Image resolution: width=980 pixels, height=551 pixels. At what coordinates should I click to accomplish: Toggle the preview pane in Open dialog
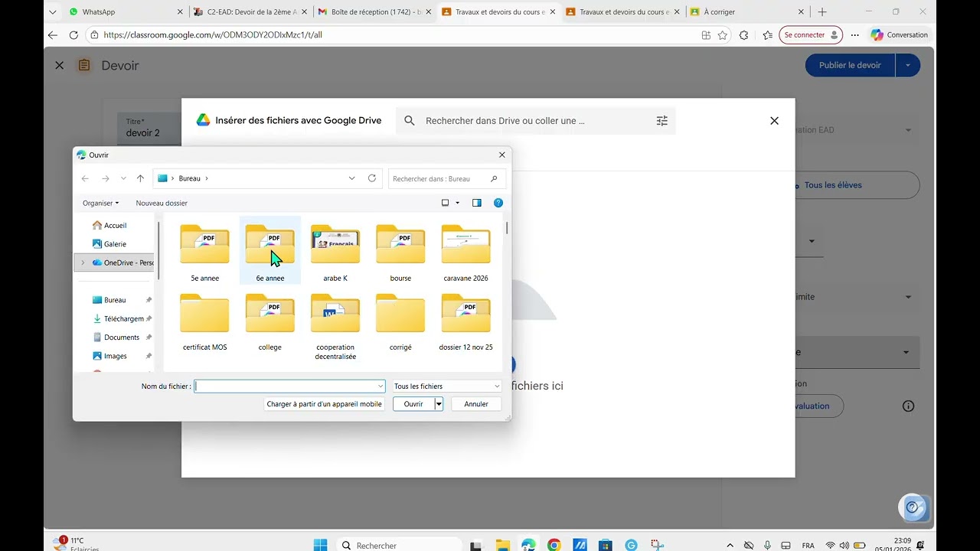tap(477, 203)
